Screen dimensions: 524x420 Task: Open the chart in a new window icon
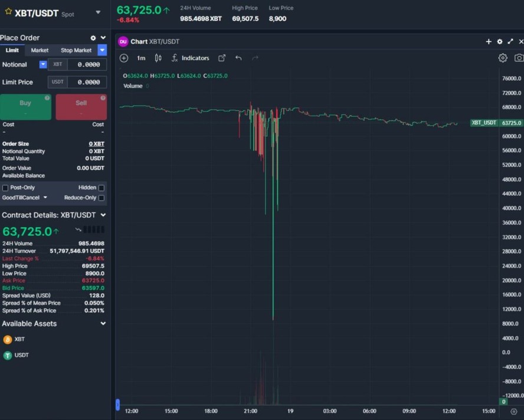[222, 58]
